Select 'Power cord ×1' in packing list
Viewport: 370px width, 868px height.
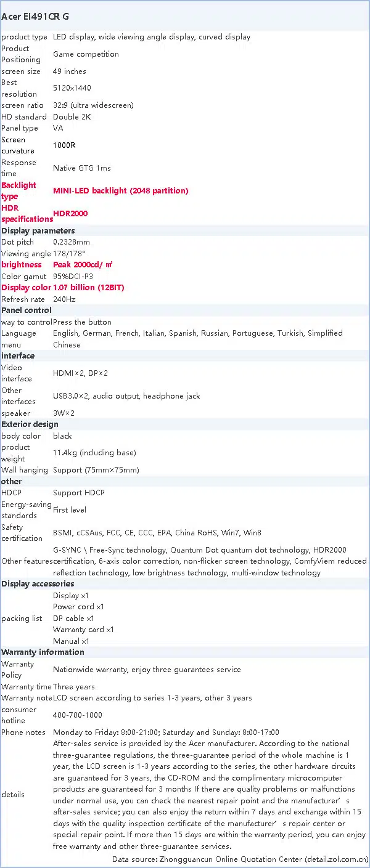click(x=79, y=607)
